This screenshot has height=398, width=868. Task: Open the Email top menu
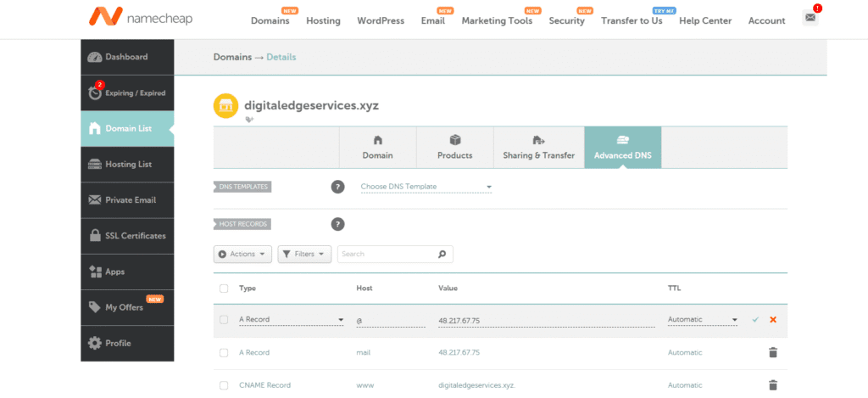click(433, 21)
